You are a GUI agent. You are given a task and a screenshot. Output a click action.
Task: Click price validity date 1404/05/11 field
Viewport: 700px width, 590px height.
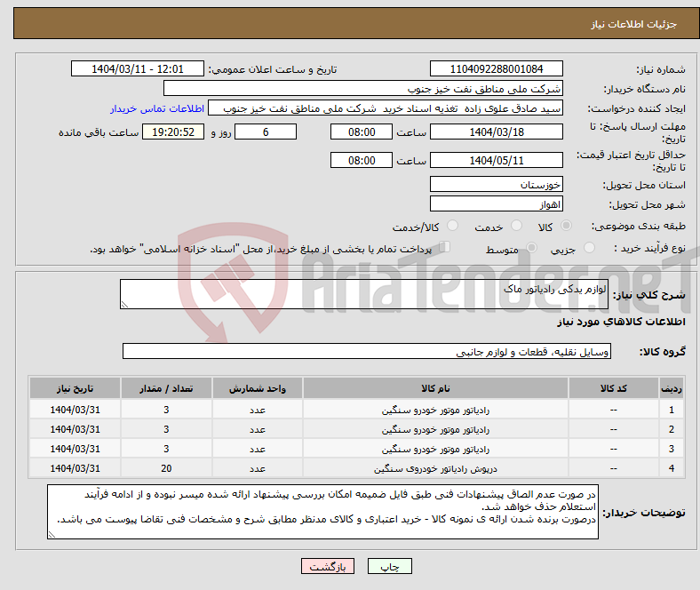click(496, 160)
